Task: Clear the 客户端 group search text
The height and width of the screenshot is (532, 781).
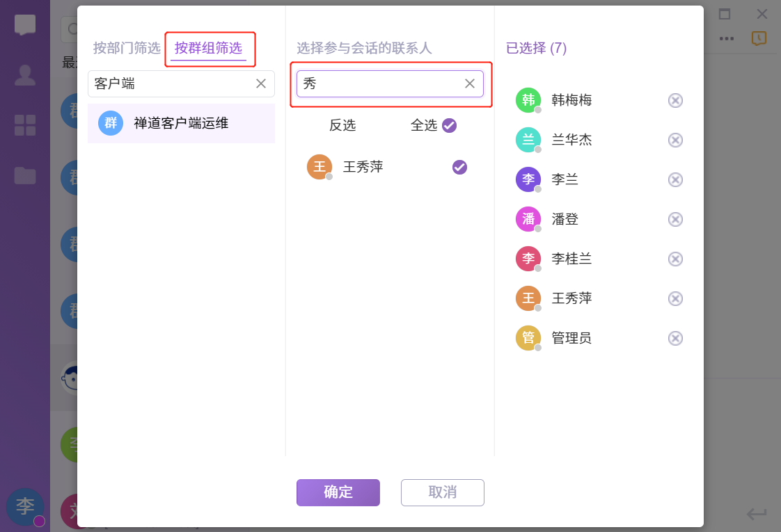Action: tap(261, 83)
